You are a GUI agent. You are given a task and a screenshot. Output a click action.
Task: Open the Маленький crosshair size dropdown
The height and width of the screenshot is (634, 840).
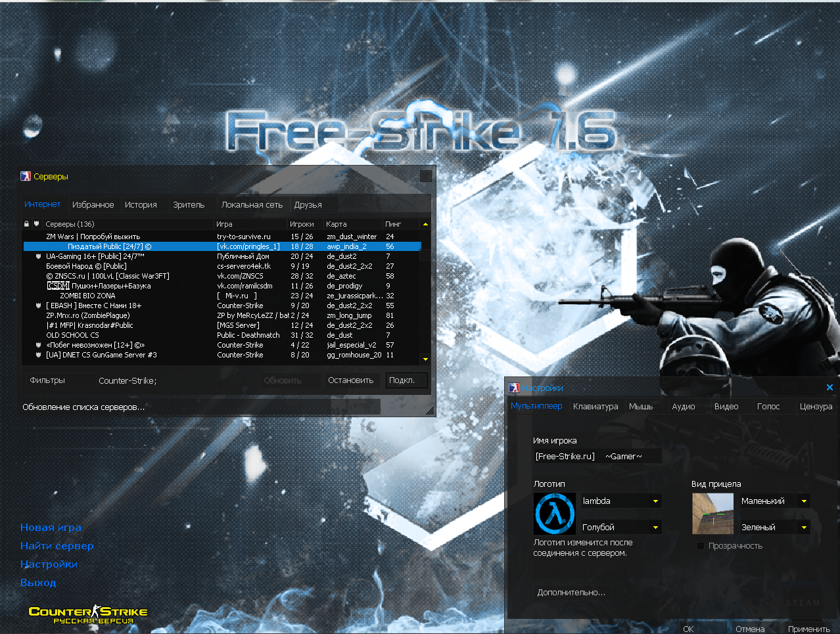click(x=774, y=501)
